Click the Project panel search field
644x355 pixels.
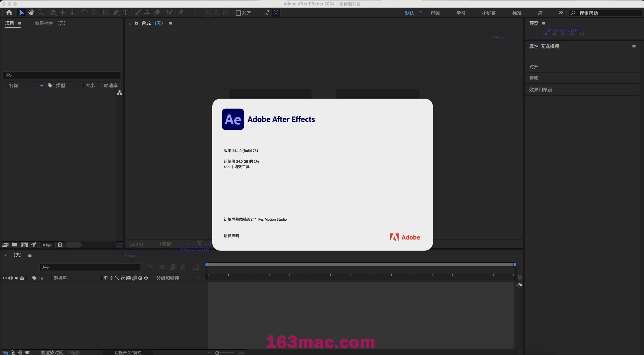click(62, 75)
